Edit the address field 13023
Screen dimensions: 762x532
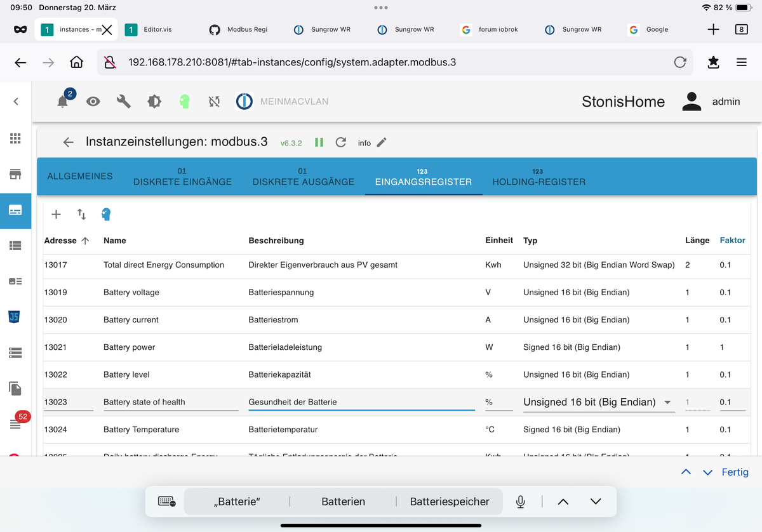pyautogui.click(x=69, y=402)
